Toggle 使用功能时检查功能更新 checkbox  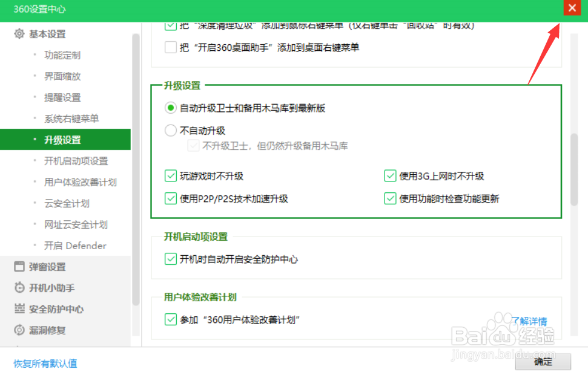[x=390, y=198]
